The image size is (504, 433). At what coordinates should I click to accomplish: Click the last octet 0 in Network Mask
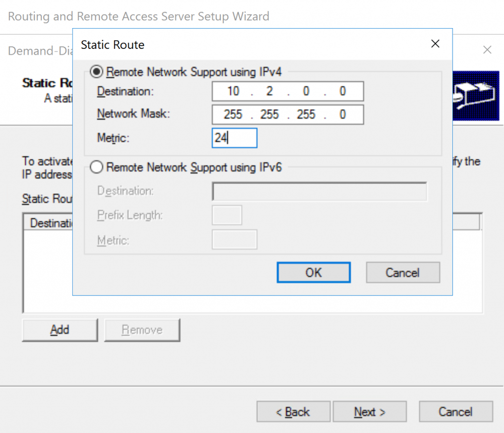(x=343, y=114)
